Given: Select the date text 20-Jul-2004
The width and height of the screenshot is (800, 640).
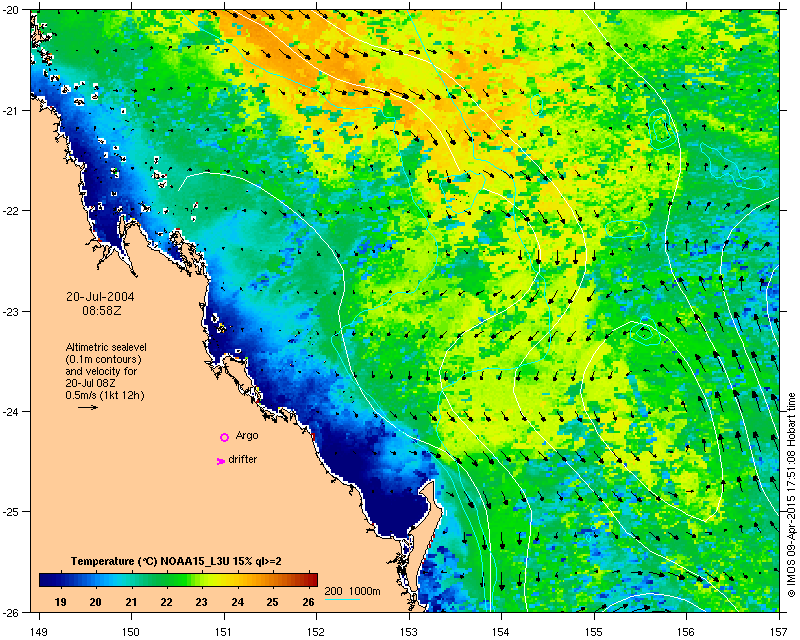Looking at the screenshot, I should pos(101,297).
